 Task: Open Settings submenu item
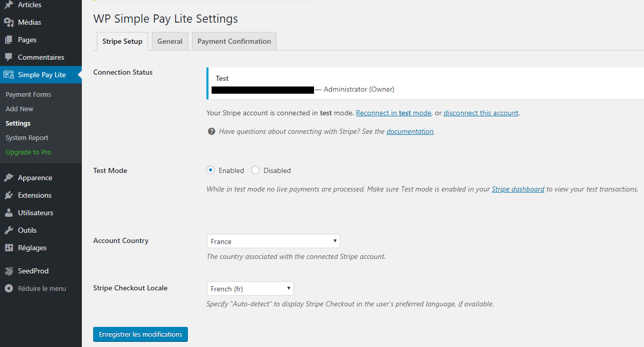click(x=18, y=123)
